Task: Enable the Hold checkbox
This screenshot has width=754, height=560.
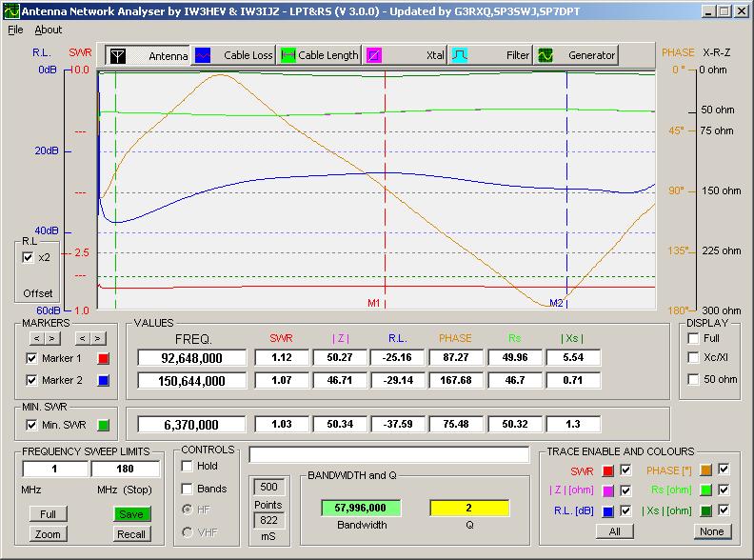Action: point(188,467)
